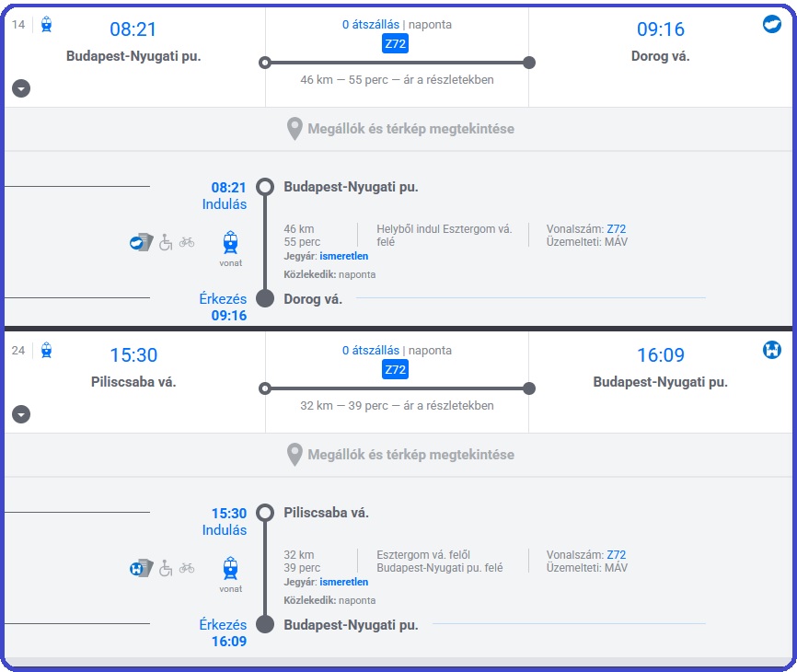
Task: Click the small train icon next to result 24
Action: click(47, 350)
